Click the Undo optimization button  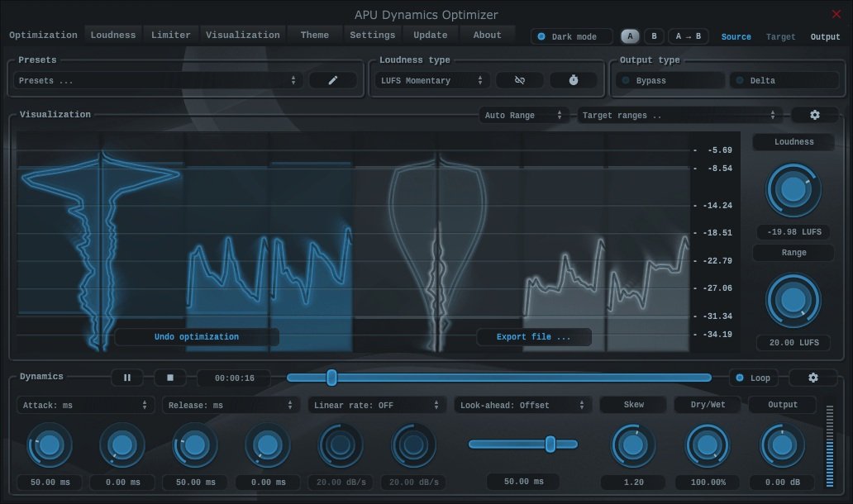197,337
